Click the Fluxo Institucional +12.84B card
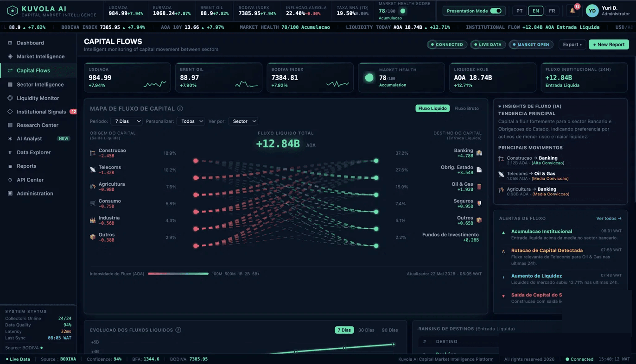 point(584,77)
